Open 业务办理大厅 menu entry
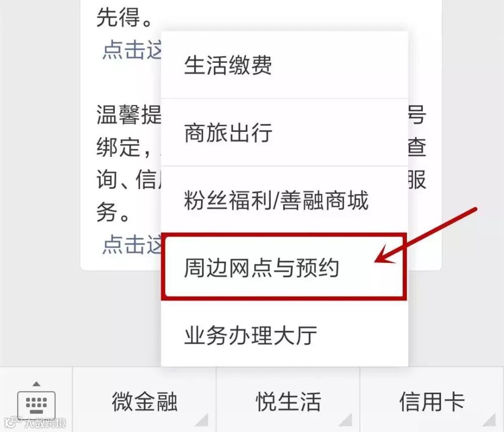504x432 pixels. (x=284, y=335)
